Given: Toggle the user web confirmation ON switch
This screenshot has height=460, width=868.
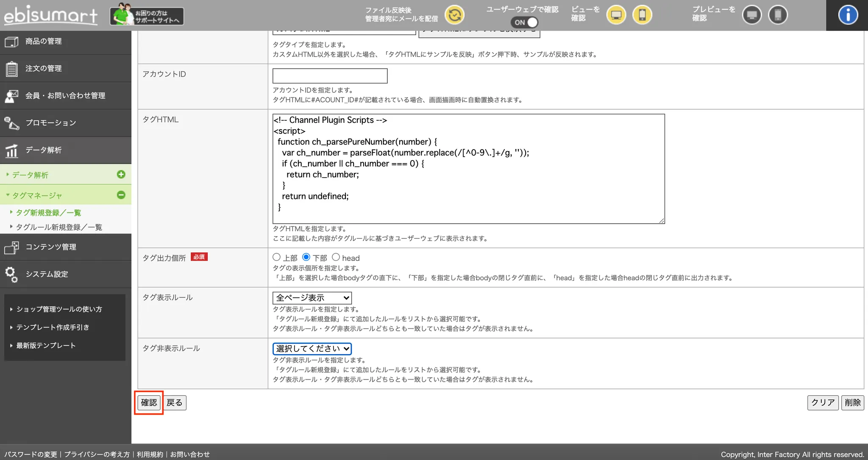Looking at the screenshot, I should (x=524, y=22).
